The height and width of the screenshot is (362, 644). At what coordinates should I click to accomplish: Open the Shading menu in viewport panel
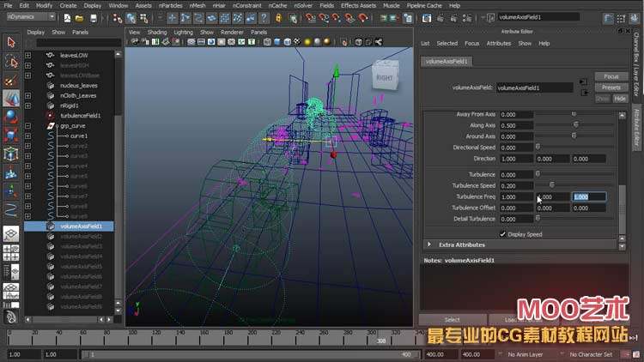click(x=157, y=32)
